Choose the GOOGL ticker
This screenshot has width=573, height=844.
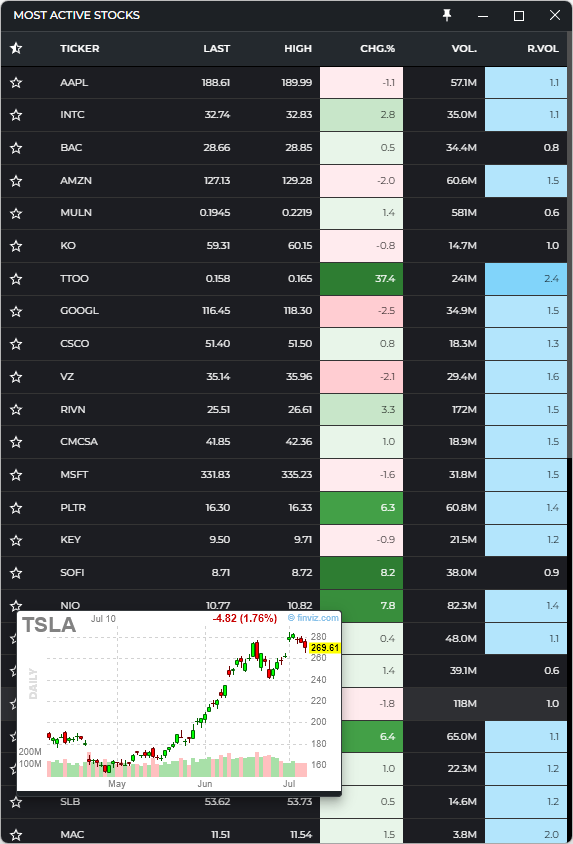tap(80, 311)
